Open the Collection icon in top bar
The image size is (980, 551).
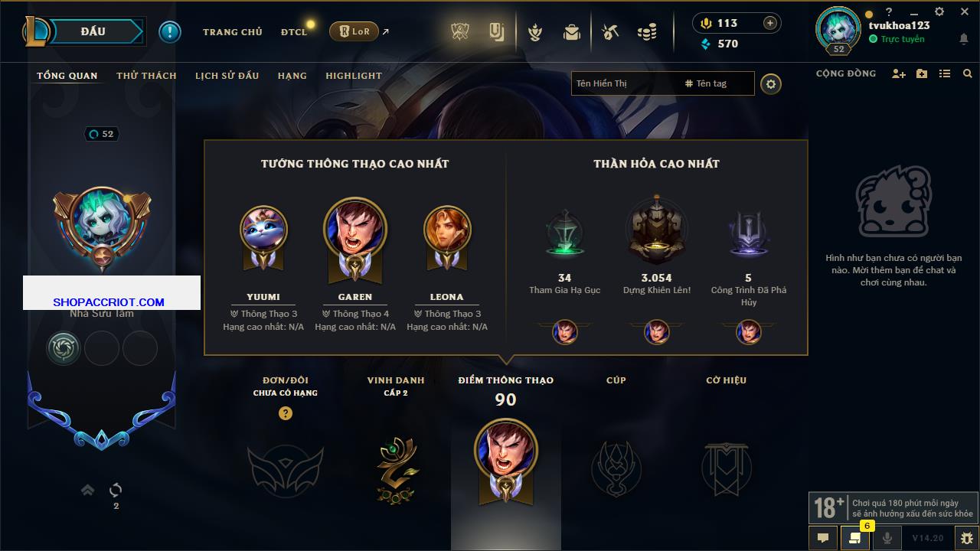pyautogui.click(x=497, y=31)
